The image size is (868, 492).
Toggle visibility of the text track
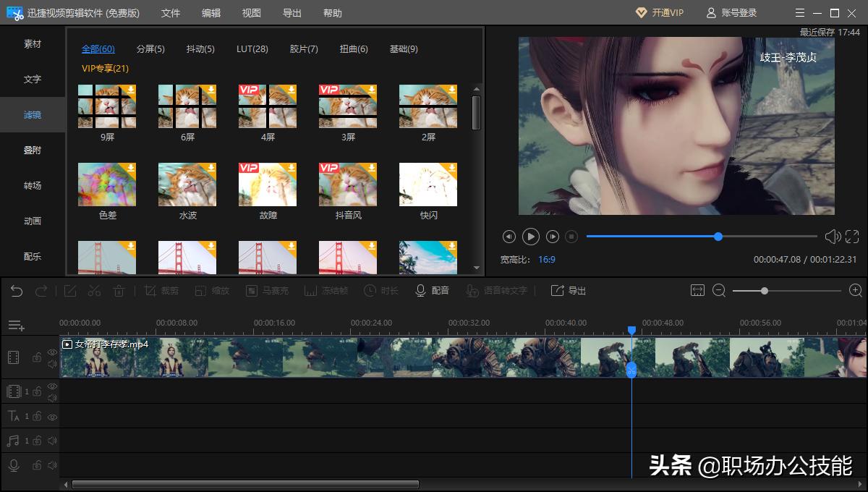pyautogui.click(x=52, y=417)
